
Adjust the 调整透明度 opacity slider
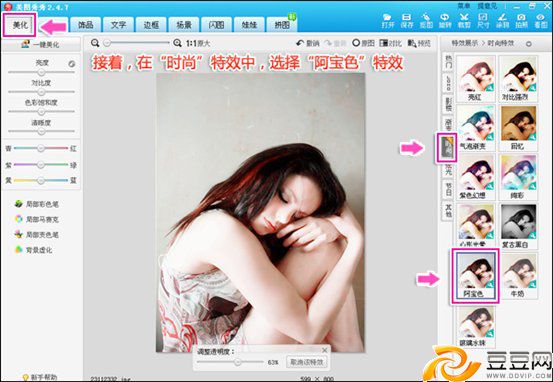click(x=230, y=362)
